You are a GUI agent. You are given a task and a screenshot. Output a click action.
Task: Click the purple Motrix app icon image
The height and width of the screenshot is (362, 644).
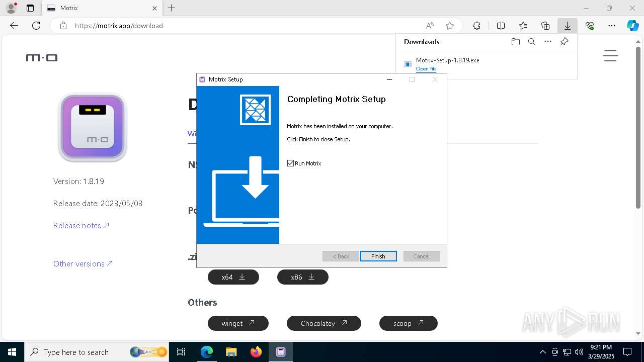coord(93,128)
